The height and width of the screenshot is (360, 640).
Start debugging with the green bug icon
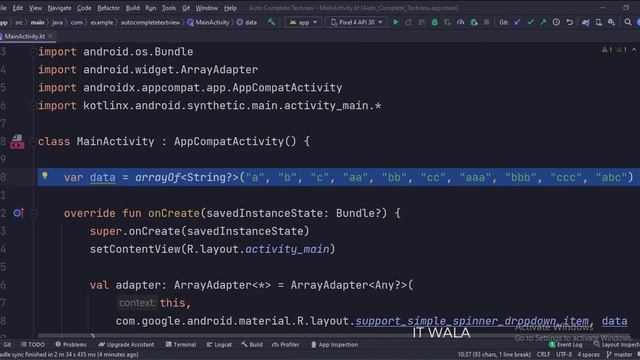click(x=435, y=22)
